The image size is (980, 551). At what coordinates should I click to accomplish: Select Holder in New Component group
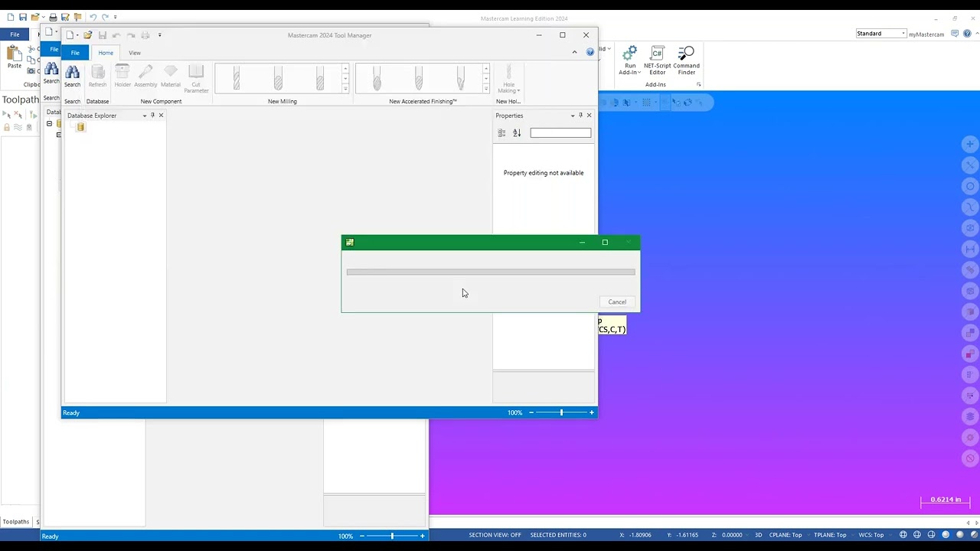click(x=122, y=76)
